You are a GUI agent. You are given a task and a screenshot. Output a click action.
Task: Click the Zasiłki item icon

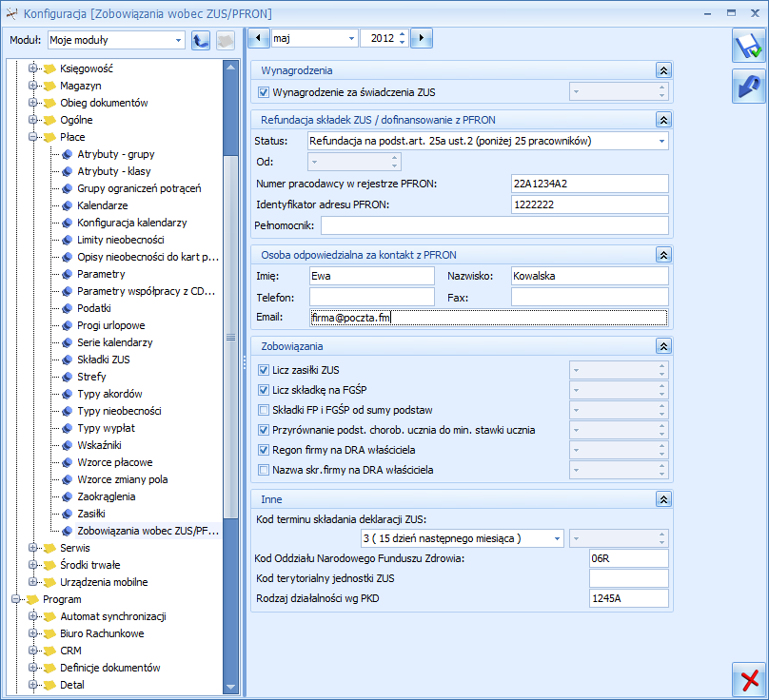click(68, 514)
